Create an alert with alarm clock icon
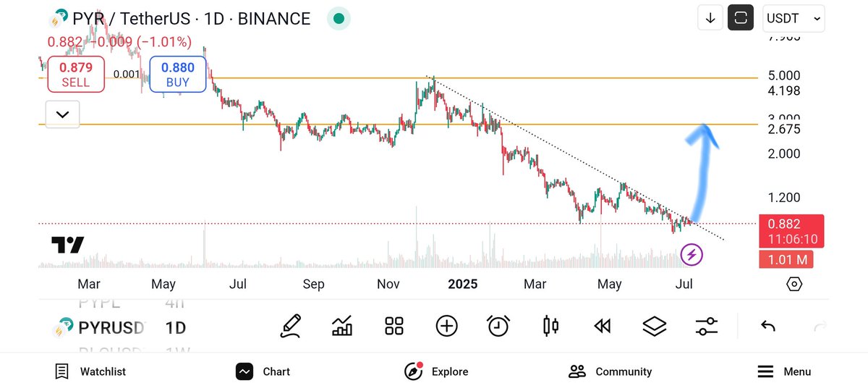 pyautogui.click(x=498, y=327)
